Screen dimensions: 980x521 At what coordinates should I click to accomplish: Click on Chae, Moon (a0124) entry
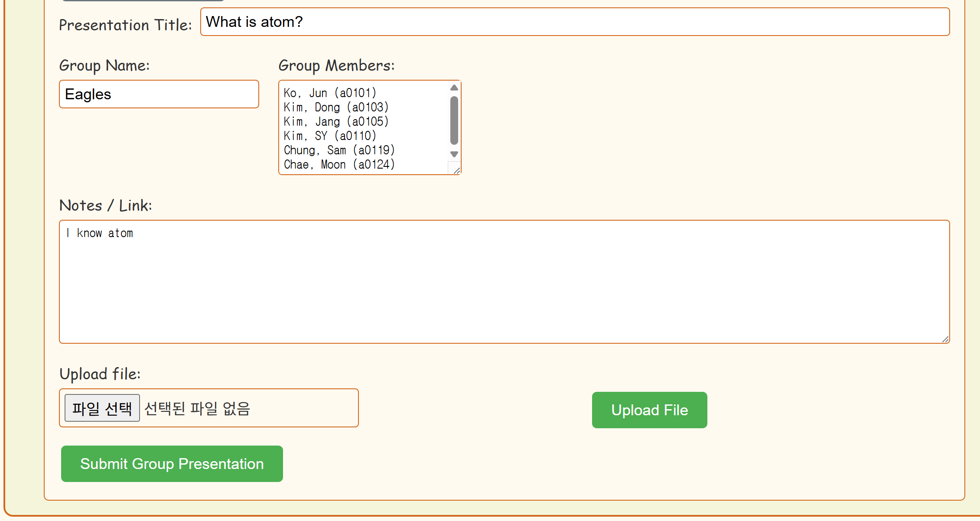pos(339,164)
